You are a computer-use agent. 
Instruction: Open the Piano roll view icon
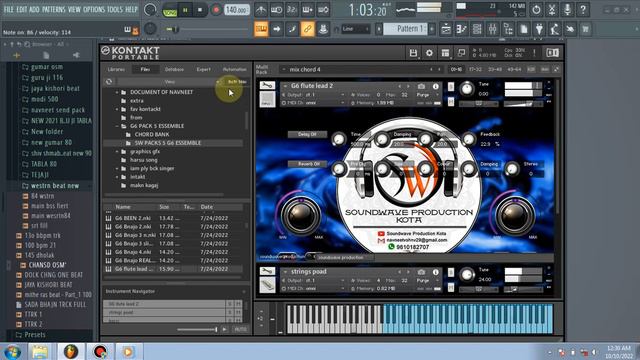(462, 29)
